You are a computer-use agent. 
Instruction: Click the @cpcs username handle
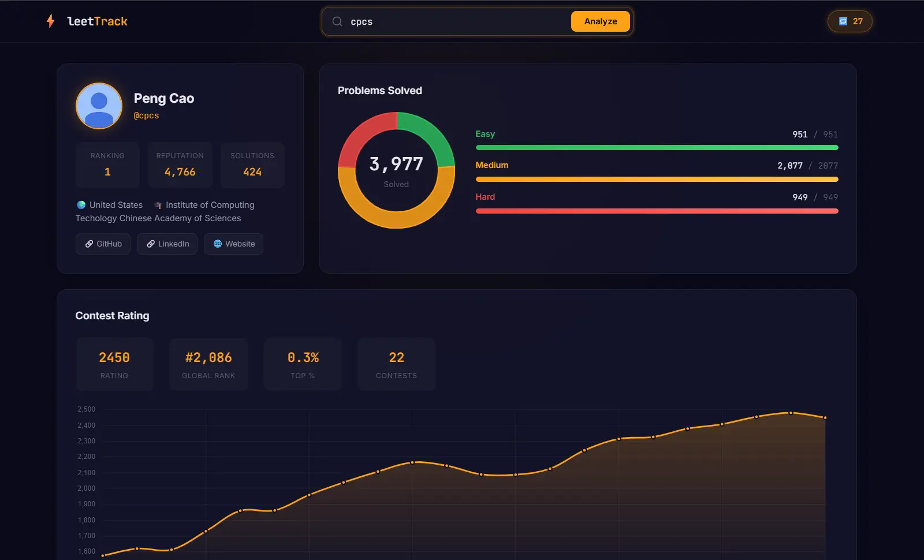pos(146,115)
